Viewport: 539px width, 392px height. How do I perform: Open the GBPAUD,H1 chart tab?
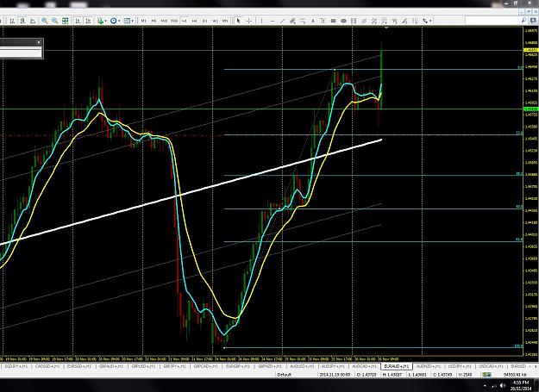(111, 367)
